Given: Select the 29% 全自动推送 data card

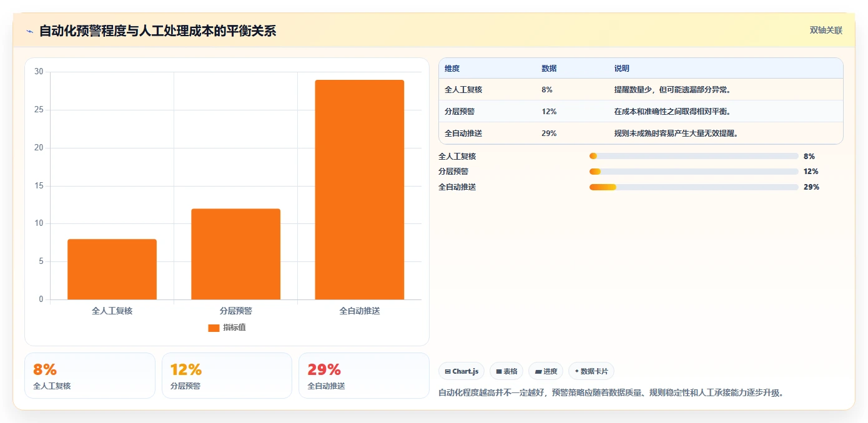Looking at the screenshot, I should point(364,376).
